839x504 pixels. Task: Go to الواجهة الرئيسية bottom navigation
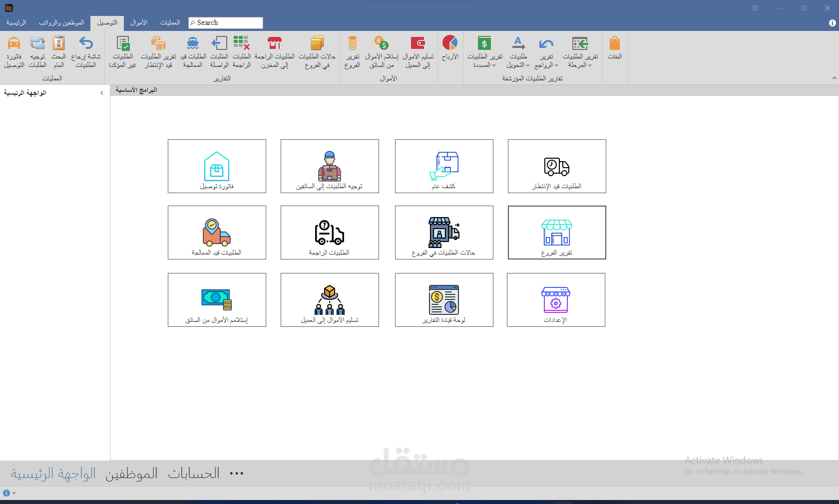[x=53, y=473]
